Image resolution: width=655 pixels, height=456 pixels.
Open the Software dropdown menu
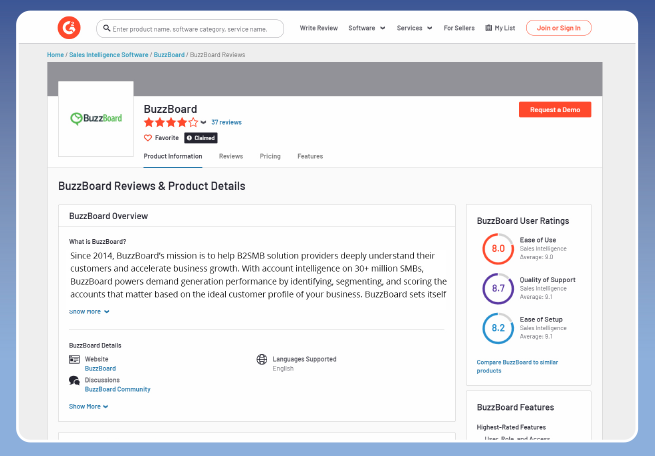pyautogui.click(x=366, y=28)
